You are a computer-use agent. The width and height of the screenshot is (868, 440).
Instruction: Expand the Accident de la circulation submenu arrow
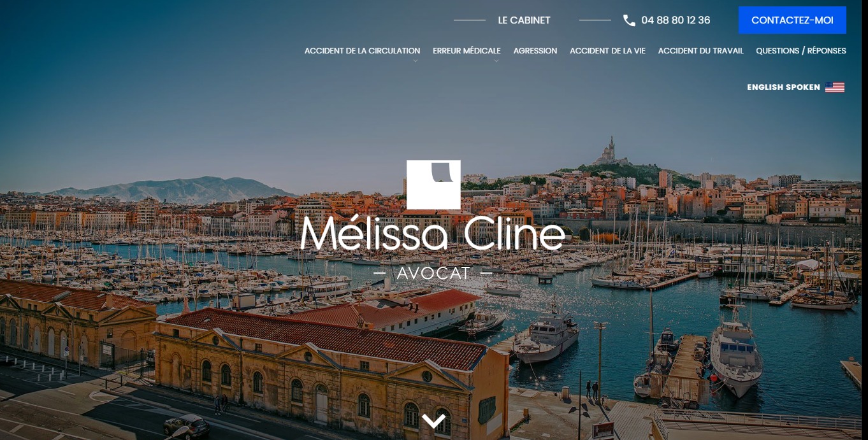point(416,61)
